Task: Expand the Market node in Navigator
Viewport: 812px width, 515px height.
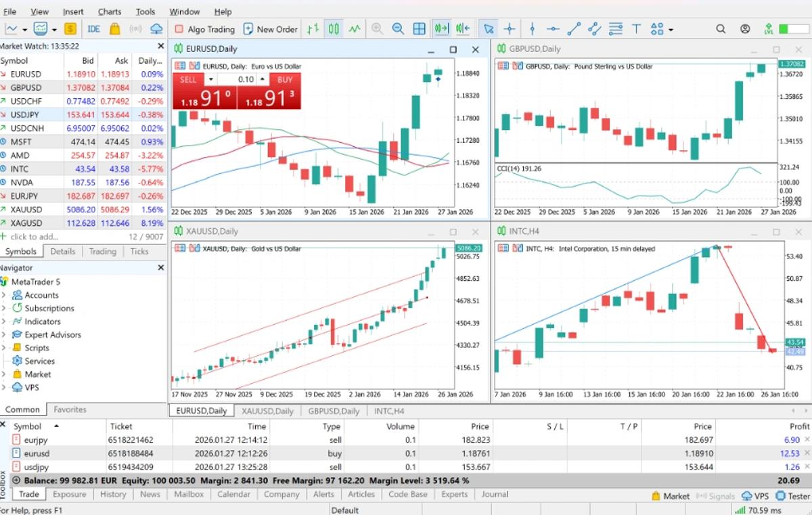Action: click(x=3, y=374)
